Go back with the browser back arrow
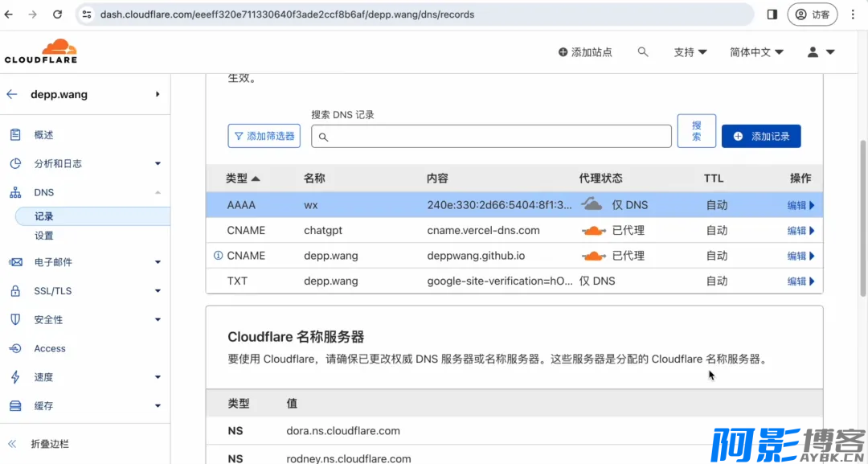868x464 pixels. 8,14
